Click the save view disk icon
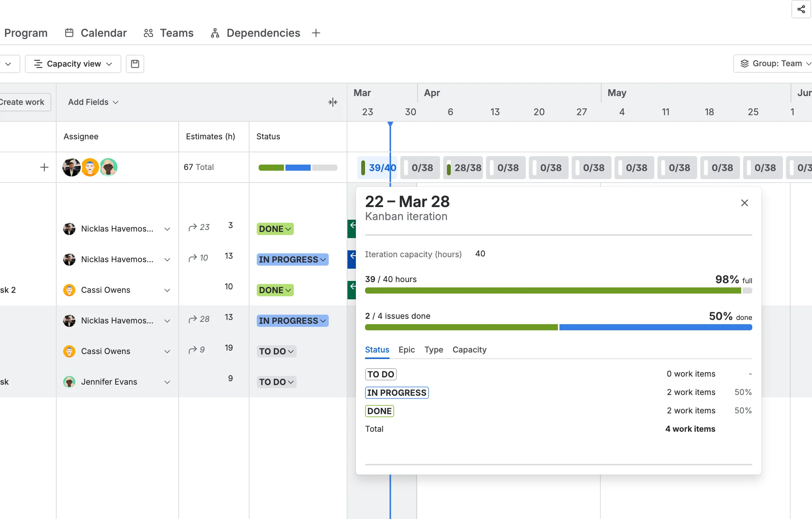Screen dimensions: 812x519 click(135, 64)
